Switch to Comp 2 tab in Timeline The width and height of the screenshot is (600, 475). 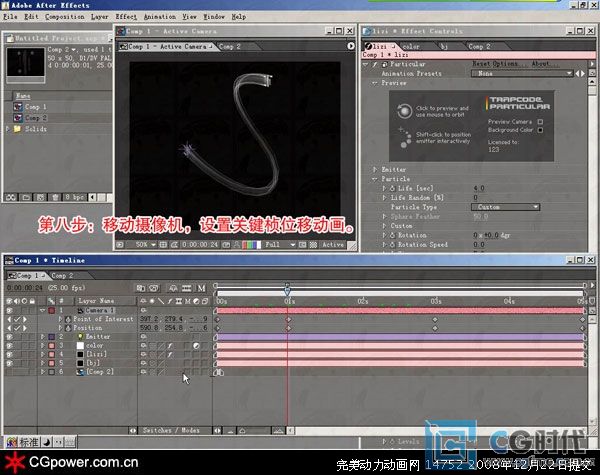point(62,276)
